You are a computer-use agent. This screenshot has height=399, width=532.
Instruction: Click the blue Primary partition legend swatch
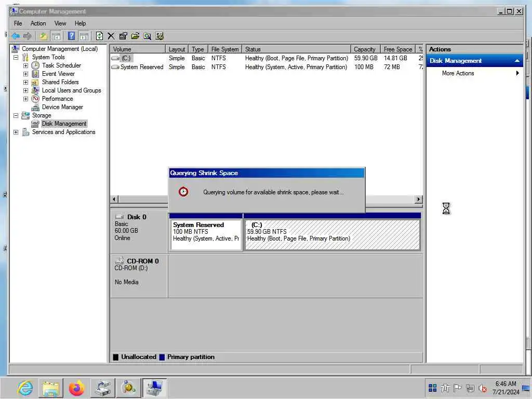pos(162,357)
